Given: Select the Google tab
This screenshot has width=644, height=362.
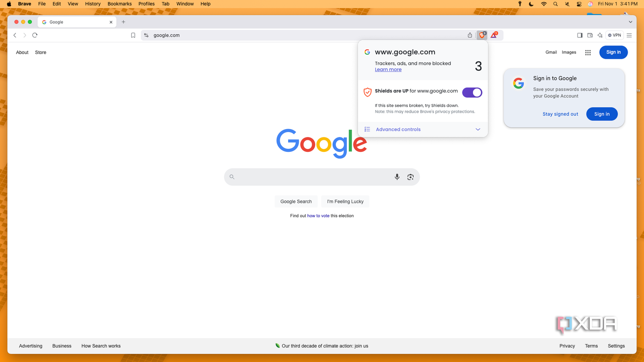Looking at the screenshot, I should point(76,22).
